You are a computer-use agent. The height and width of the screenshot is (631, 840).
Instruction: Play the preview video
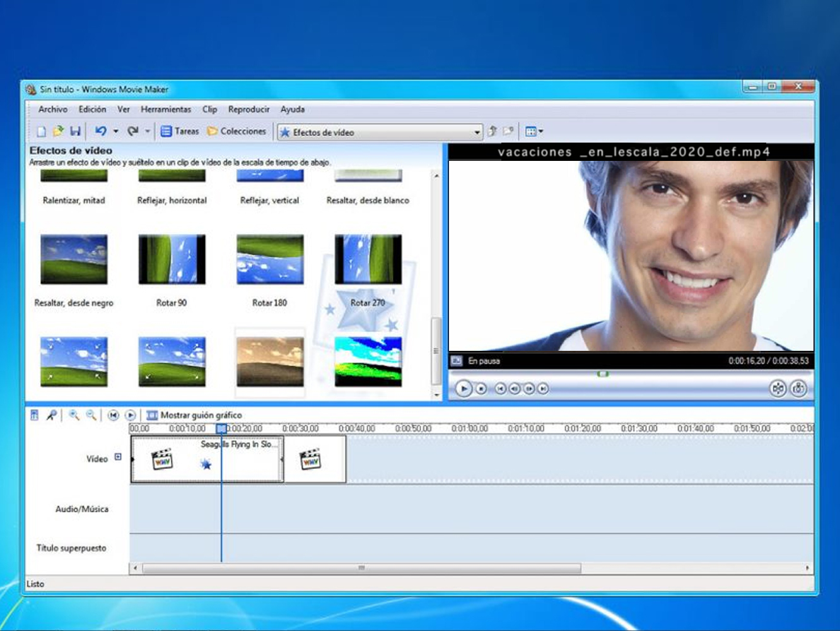pos(464,389)
